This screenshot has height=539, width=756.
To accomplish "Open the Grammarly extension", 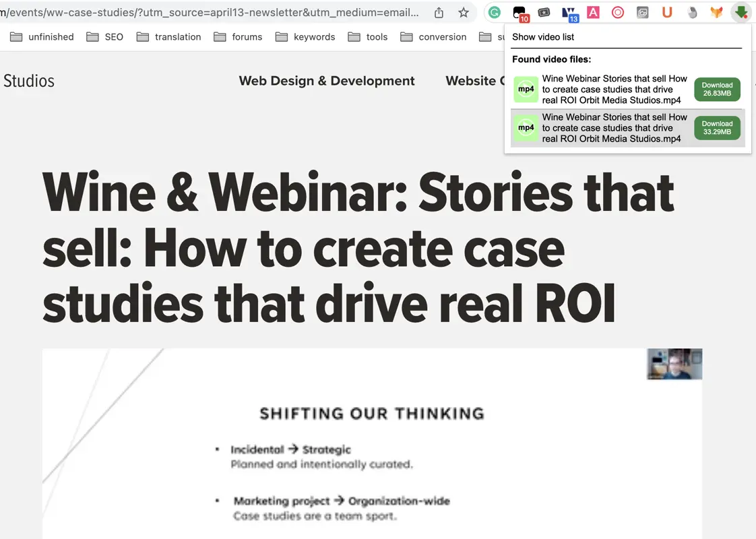I will pos(495,12).
